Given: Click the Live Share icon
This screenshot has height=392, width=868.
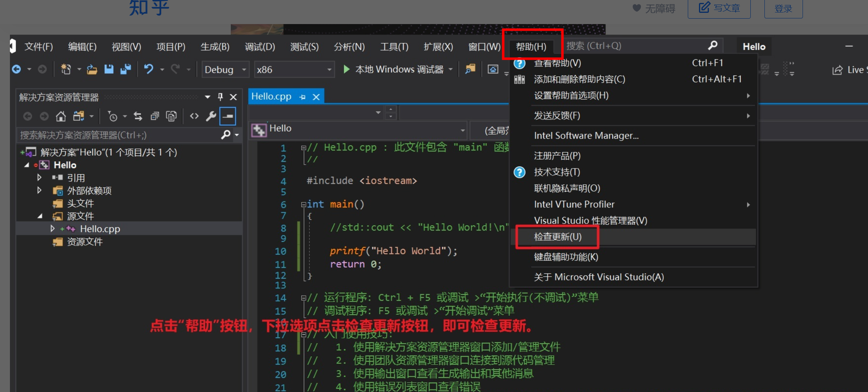Looking at the screenshot, I should point(837,70).
